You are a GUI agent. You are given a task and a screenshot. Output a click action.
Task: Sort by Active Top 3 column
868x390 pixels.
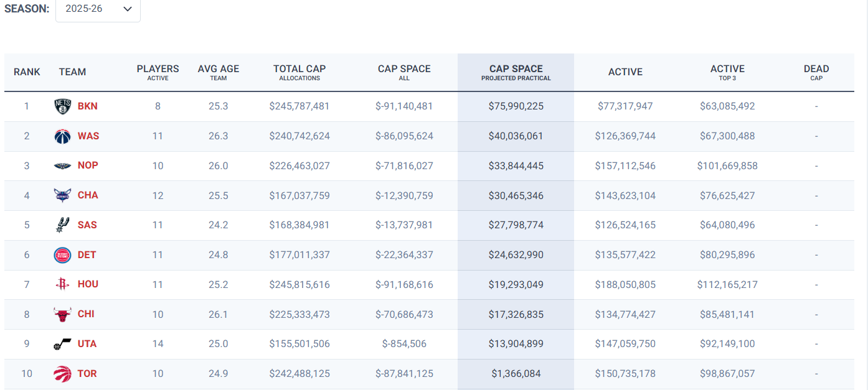[727, 72]
